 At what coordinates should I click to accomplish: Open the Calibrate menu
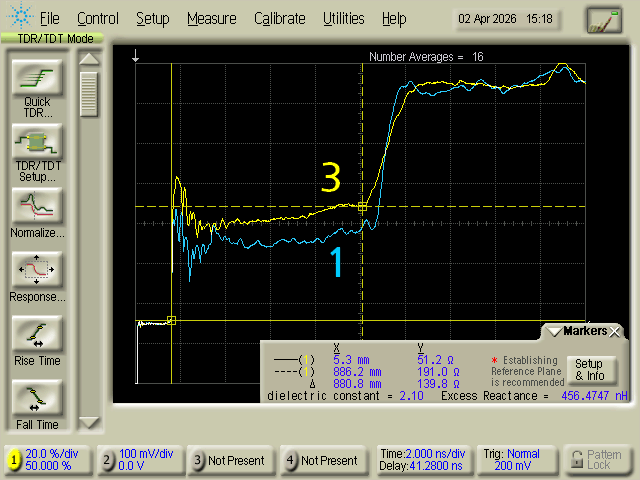[x=280, y=18]
